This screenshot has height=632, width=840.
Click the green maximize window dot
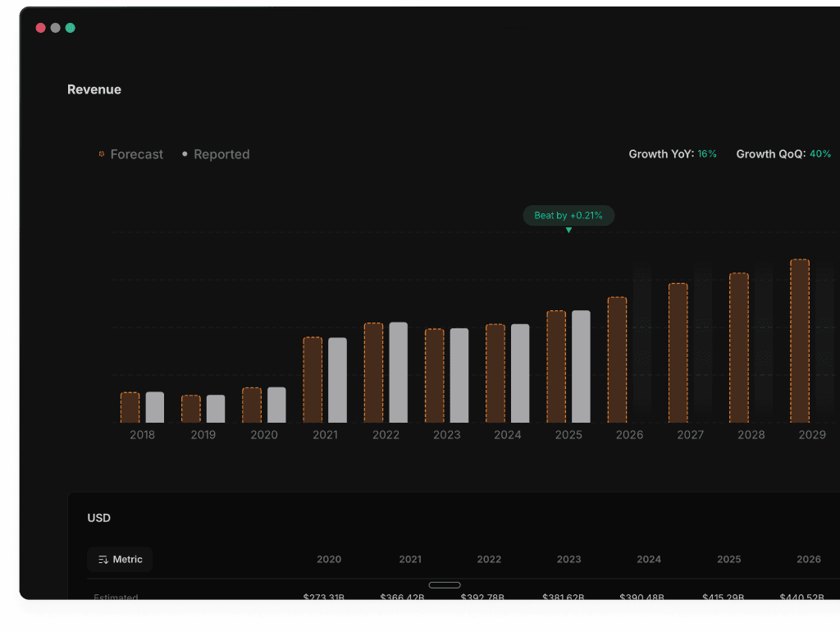[71, 28]
